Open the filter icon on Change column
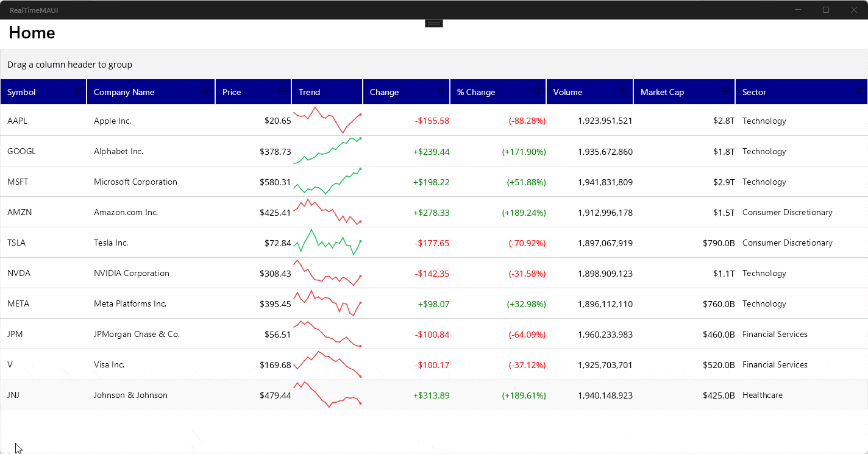Viewport: 868px width, 454px height. (440, 91)
